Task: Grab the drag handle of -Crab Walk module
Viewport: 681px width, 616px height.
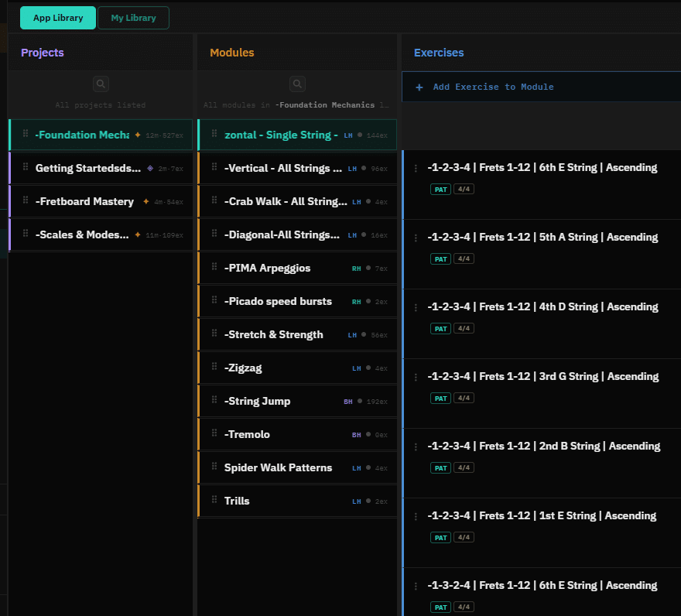Action: click(x=214, y=200)
